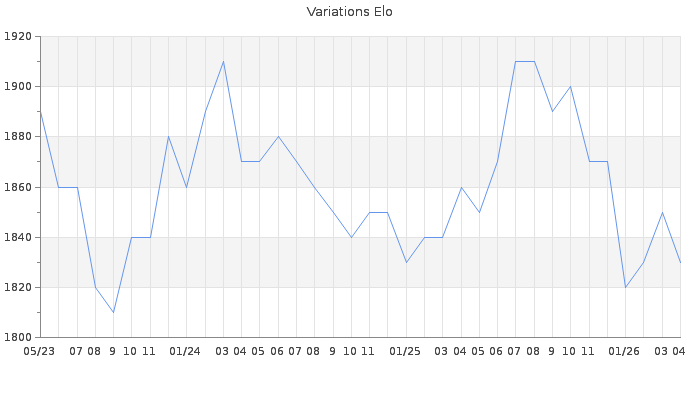The image size is (700, 400).
Task: Select the 1880 peak just before 01/24
Action: tap(168, 137)
